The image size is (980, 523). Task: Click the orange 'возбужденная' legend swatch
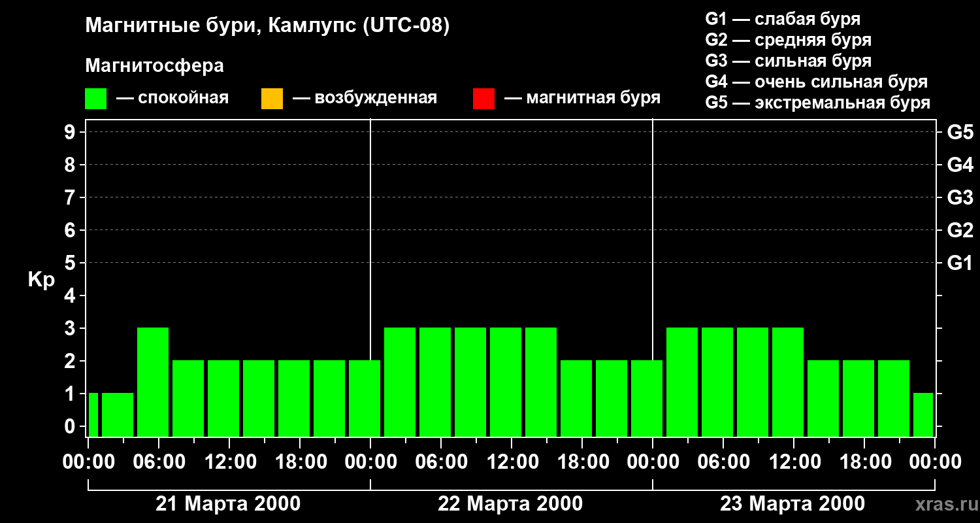pyautogui.click(x=272, y=99)
